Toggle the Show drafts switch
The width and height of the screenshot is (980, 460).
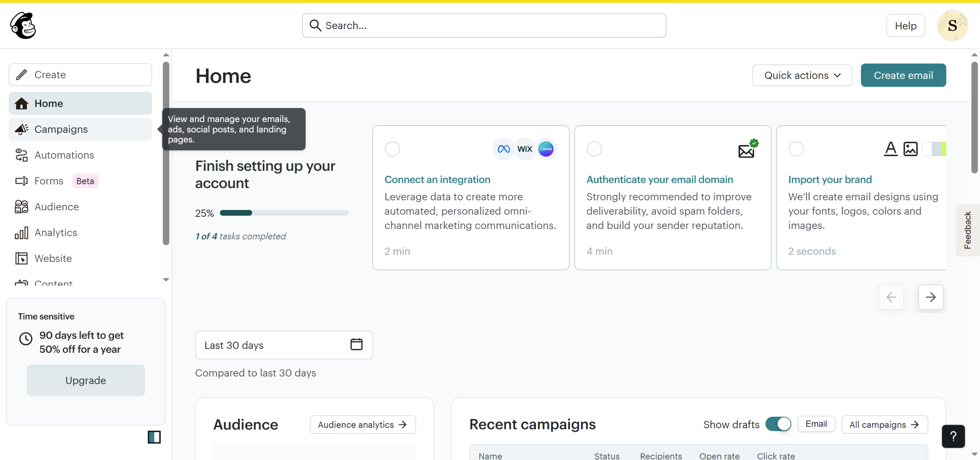tap(778, 424)
